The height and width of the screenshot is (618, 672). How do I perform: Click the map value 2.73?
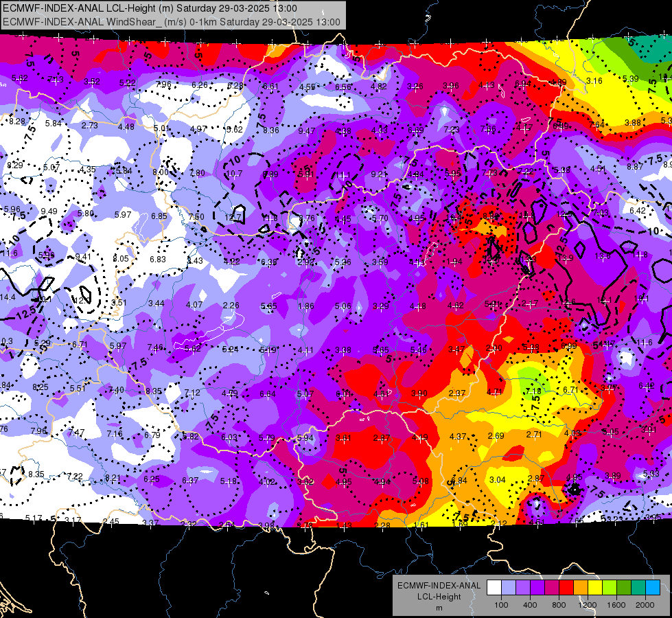point(89,125)
